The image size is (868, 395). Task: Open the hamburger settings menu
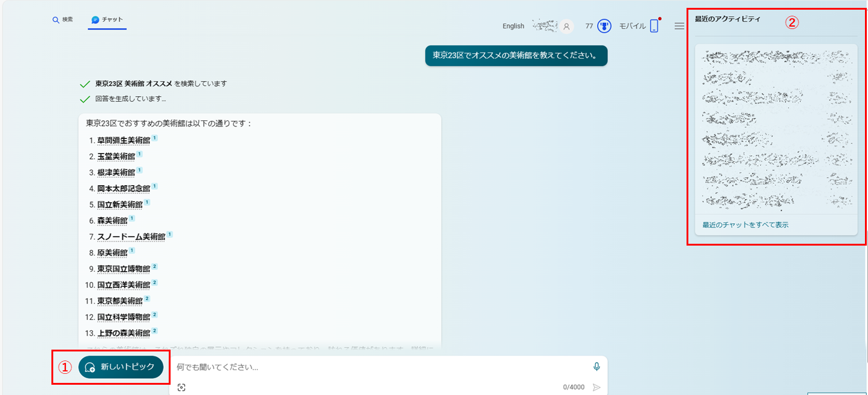[679, 26]
